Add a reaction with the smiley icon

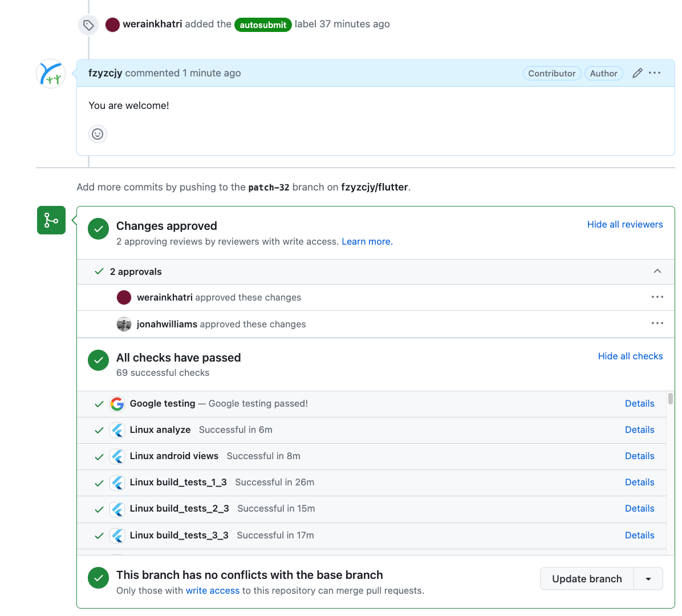tap(98, 134)
